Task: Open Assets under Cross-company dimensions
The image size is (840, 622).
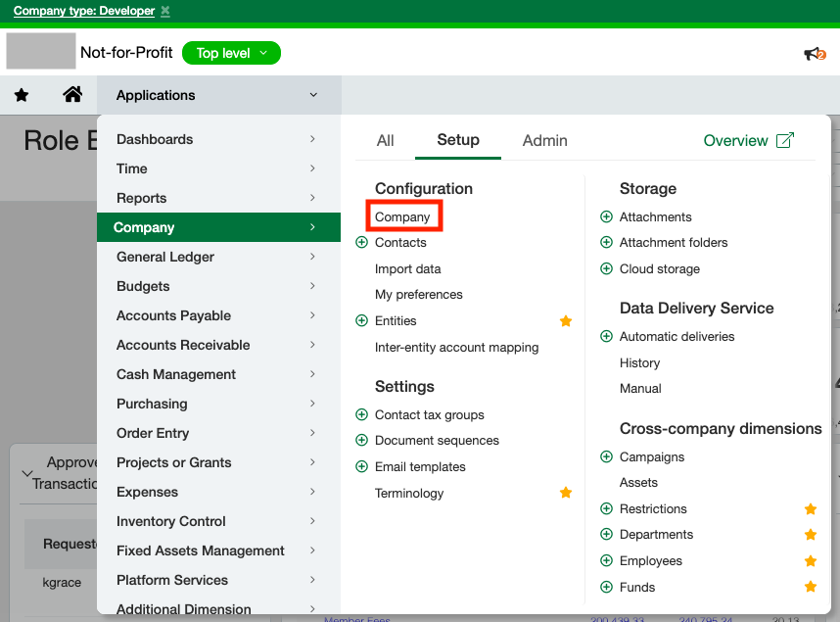Action: pyautogui.click(x=638, y=483)
